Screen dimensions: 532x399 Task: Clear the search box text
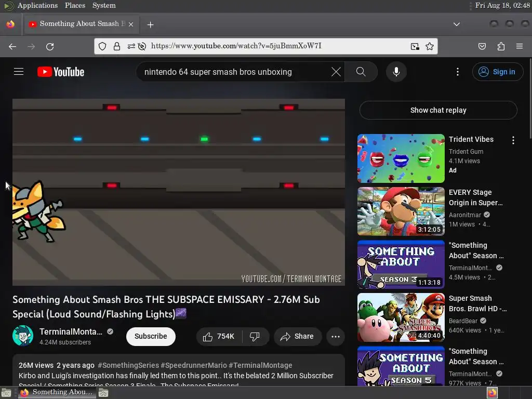[x=336, y=72]
